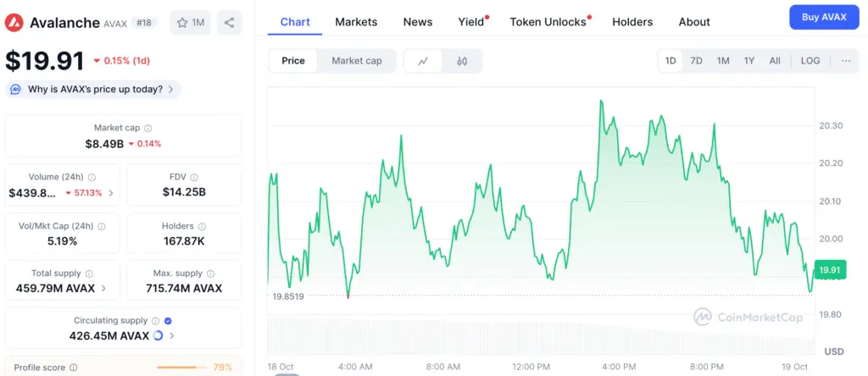Open the Markets tab

point(356,22)
